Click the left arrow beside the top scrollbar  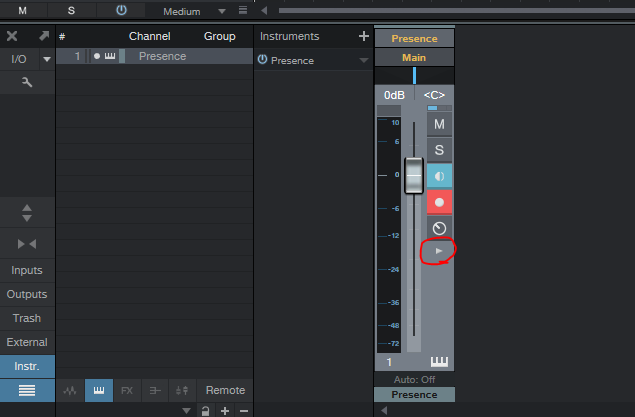[x=264, y=11]
